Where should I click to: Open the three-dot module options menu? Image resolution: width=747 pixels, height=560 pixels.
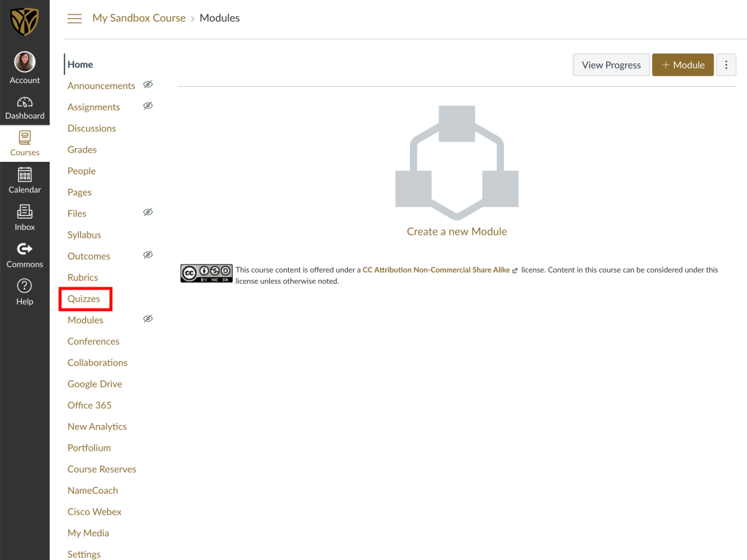[x=725, y=65]
